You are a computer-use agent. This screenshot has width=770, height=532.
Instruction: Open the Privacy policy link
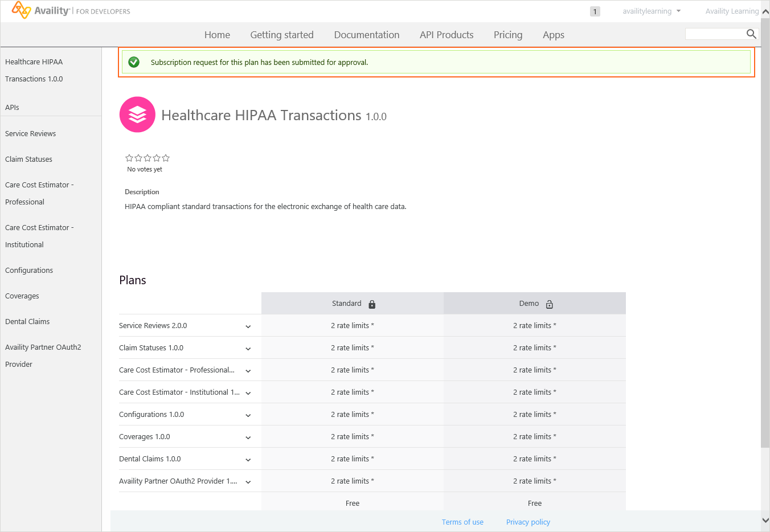click(528, 522)
